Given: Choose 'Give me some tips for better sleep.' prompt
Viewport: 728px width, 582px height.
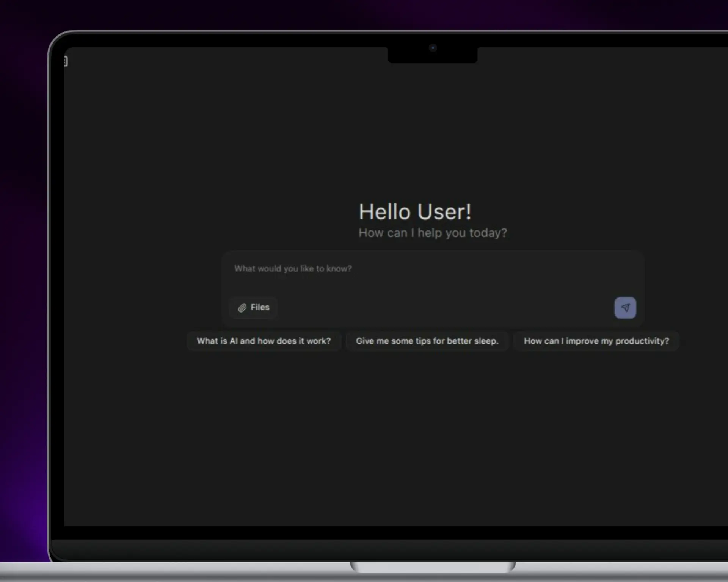Looking at the screenshot, I should click(427, 341).
